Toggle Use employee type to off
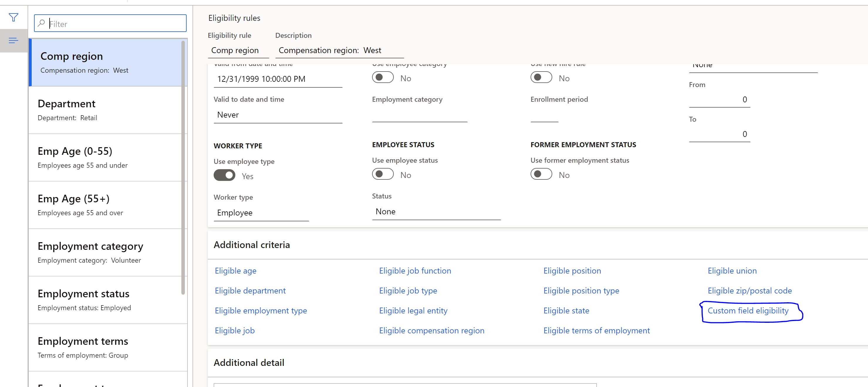The image size is (868, 387). tap(225, 175)
